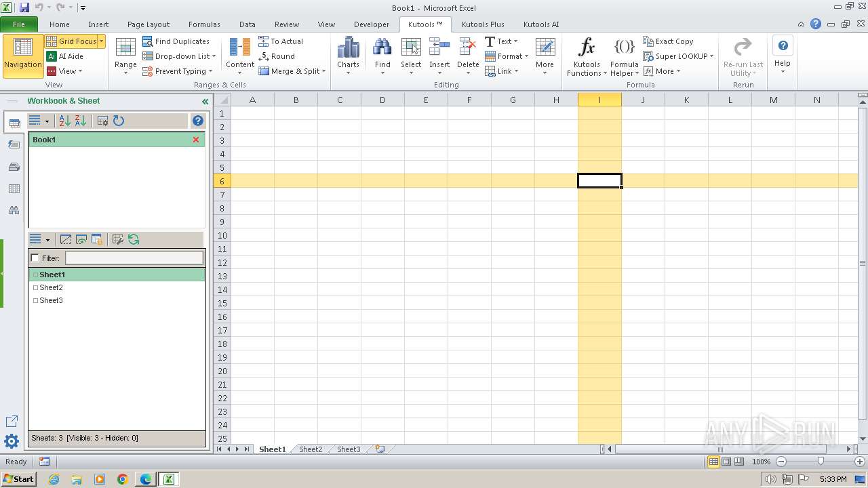Open navigation pane settings icon in toolbar
Image resolution: width=868 pixels, height=488 pixels.
102,121
